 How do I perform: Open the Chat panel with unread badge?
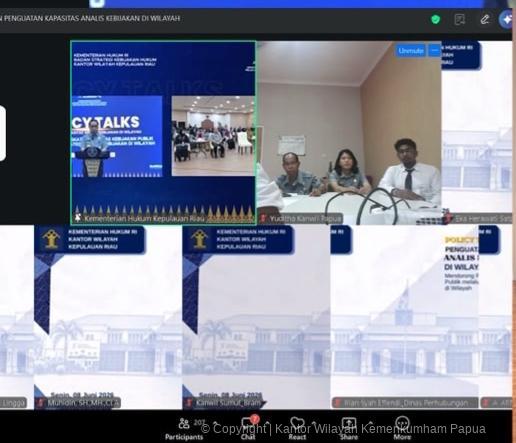click(248, 428)
